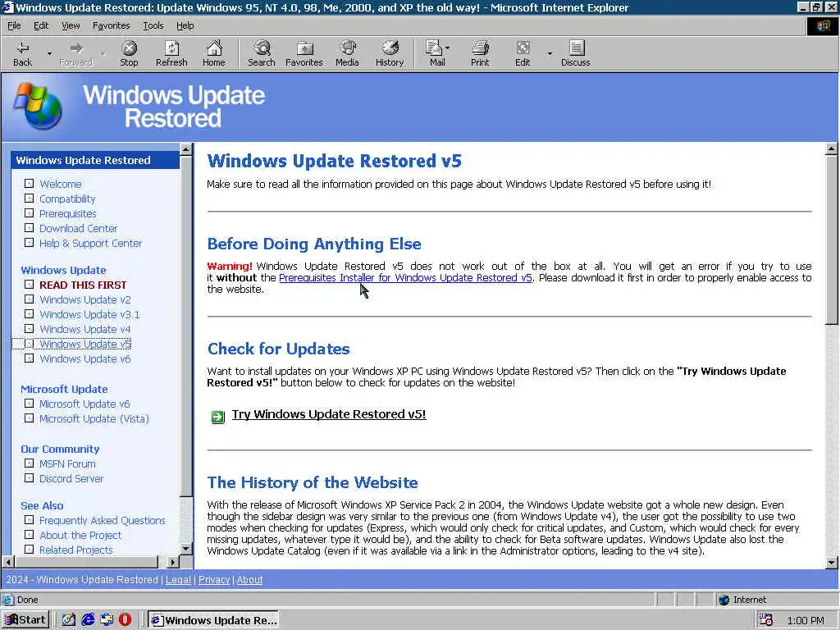Click the main content scroll down arrow

pos(832,563)
